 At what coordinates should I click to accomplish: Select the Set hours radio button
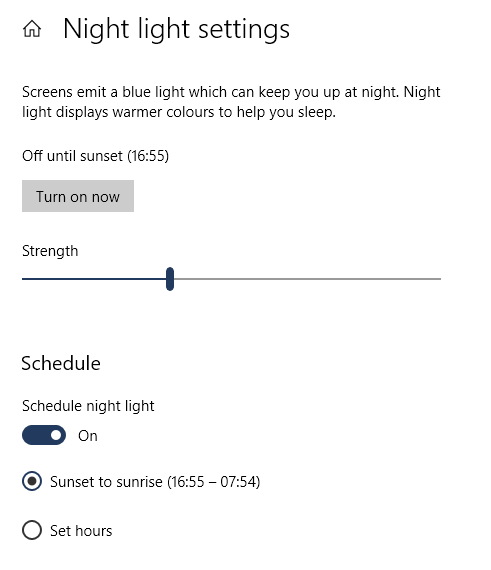(x=32, y=530)
